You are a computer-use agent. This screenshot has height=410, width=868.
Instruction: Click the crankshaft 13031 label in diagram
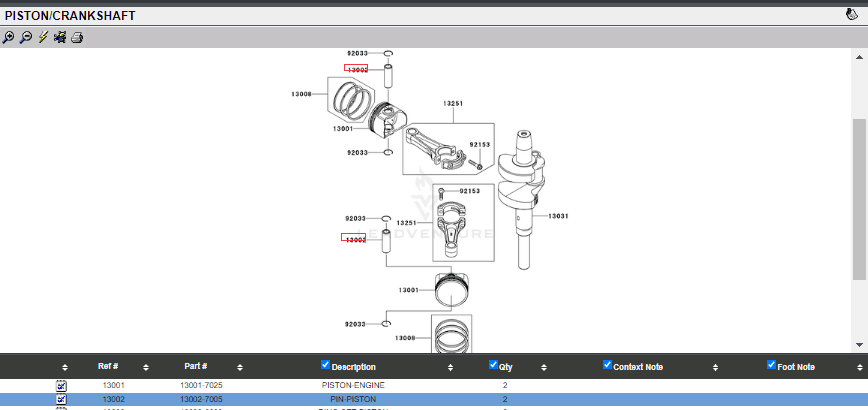click(558, 216)
